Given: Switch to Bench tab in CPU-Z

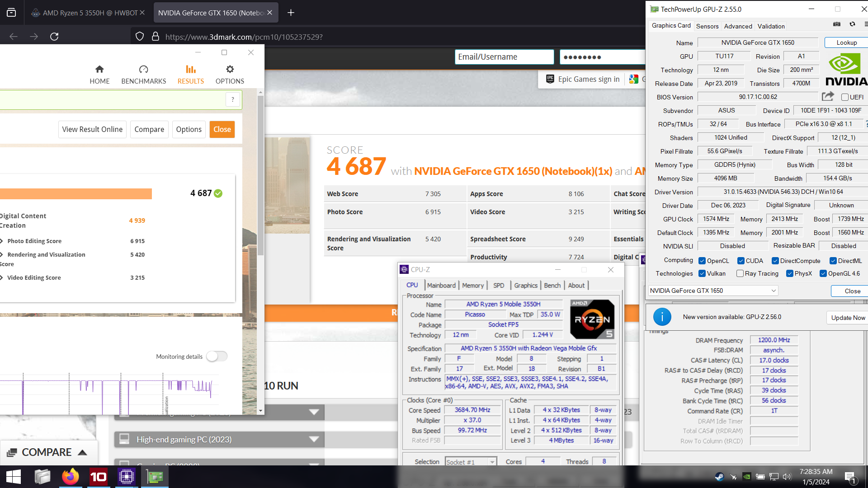Looking at the screenshot, I should click(552, 285).
